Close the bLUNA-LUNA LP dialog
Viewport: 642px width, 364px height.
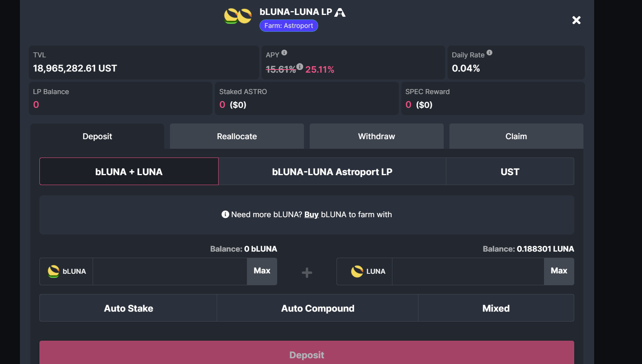[576, 20]
